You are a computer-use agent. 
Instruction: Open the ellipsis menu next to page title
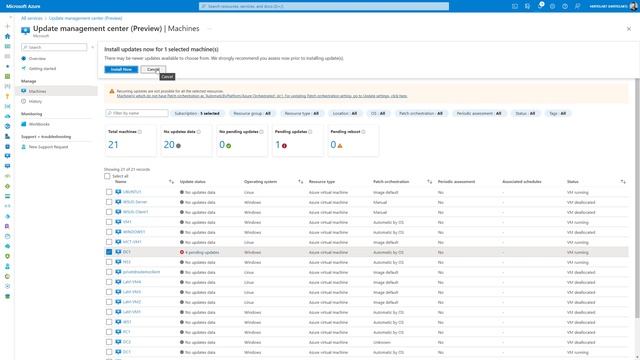tap(210, 29)
